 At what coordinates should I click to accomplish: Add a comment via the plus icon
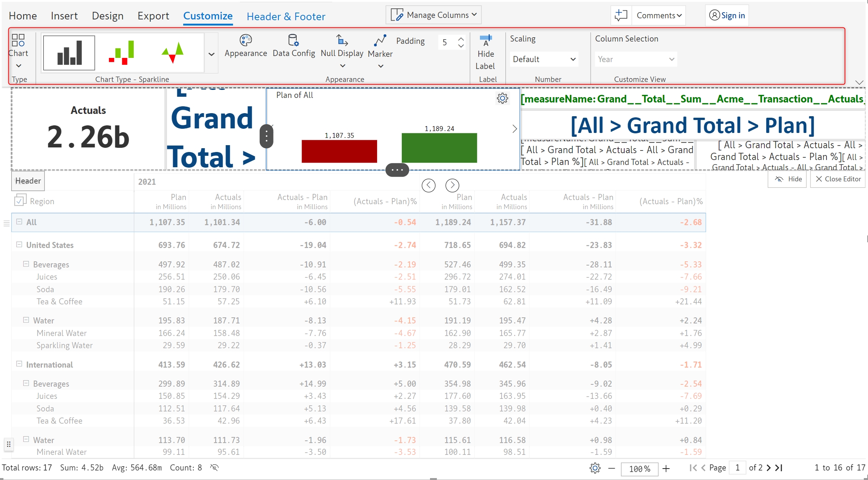tap(621, 15)
